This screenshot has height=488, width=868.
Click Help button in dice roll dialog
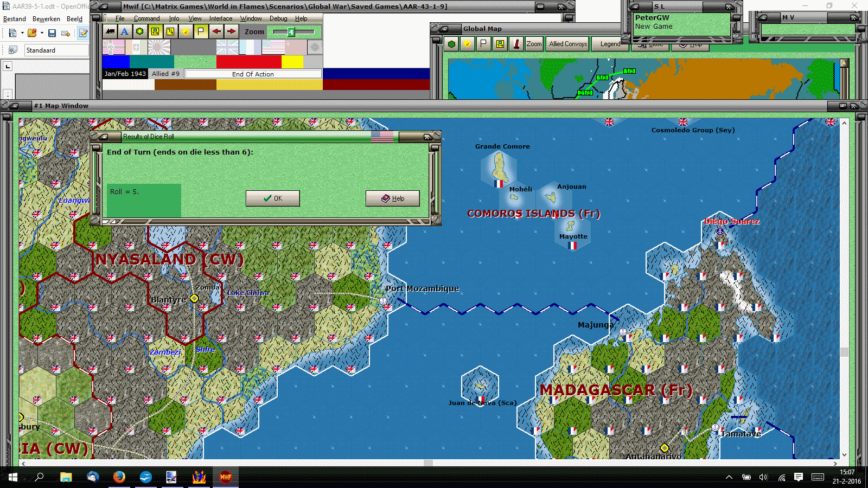tap(393, 198)
